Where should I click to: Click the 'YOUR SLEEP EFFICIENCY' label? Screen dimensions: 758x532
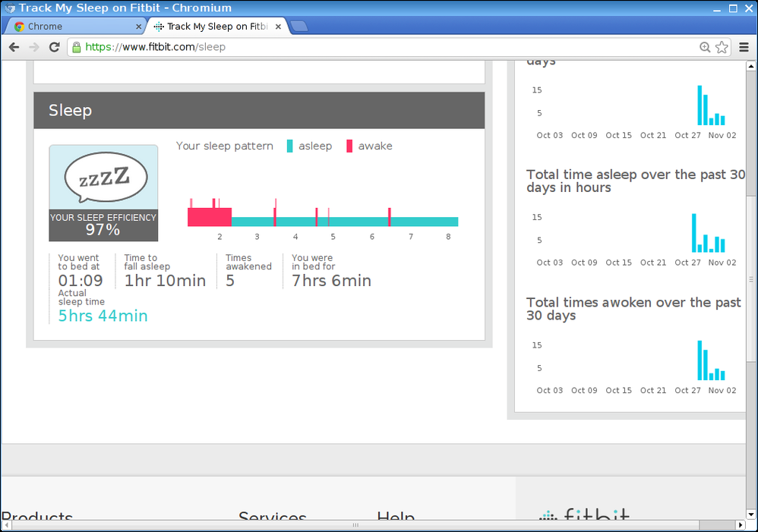point(103,218)
